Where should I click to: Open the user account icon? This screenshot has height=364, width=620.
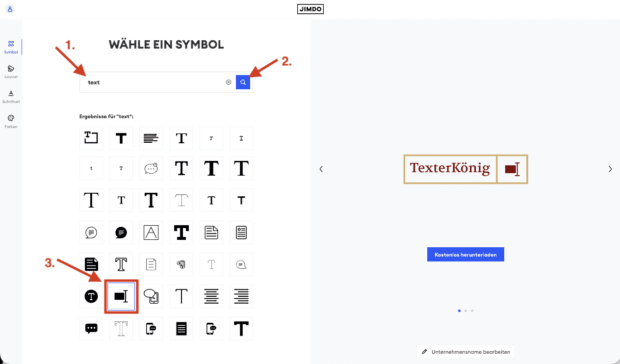[10, 9]
